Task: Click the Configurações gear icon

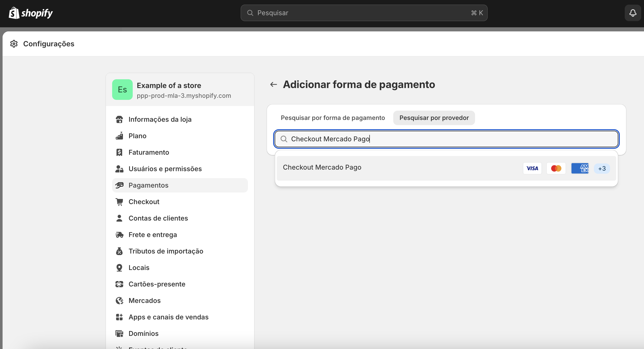Action: [14, 44]
